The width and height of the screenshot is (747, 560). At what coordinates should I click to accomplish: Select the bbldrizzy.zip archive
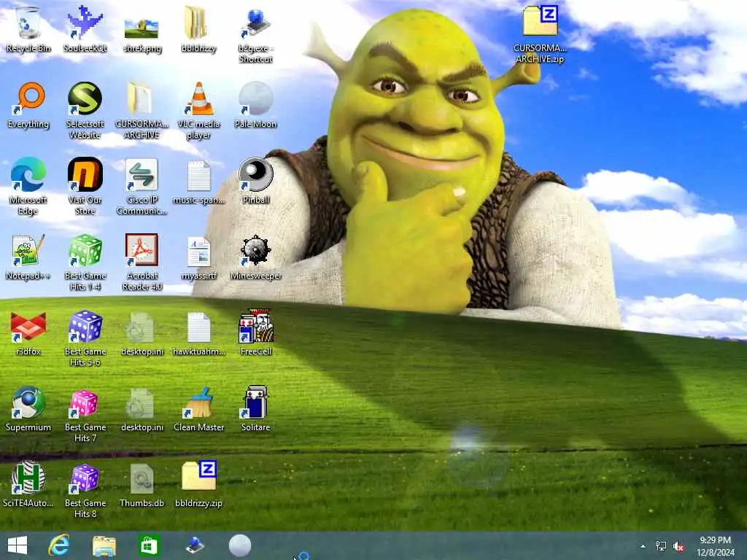coord(198,484)
